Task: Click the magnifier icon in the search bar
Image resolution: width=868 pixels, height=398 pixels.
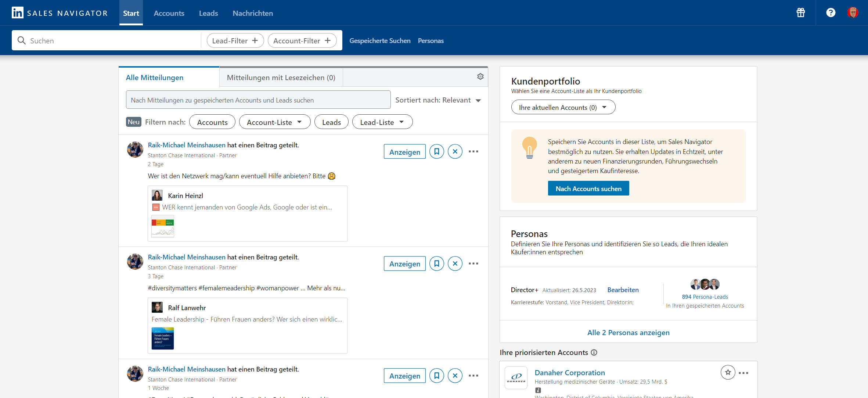Action: tap(22, 40)
